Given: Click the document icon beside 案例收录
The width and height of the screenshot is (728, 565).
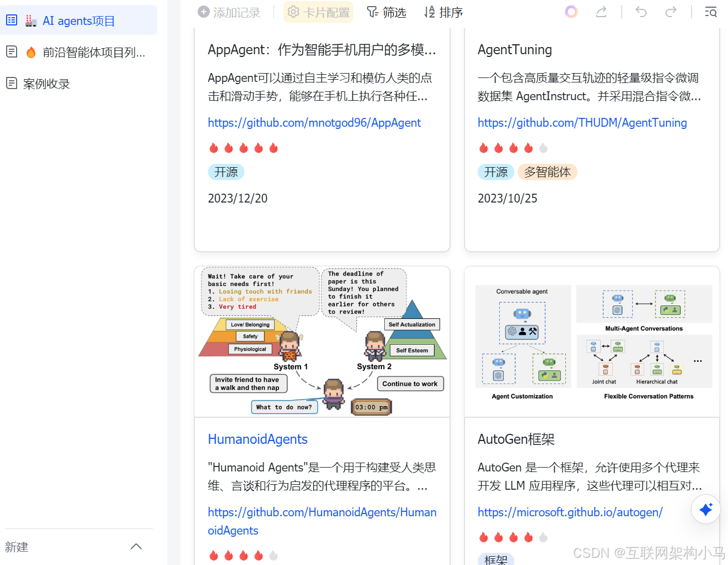Looking at the screenshot, I should 12,84.
